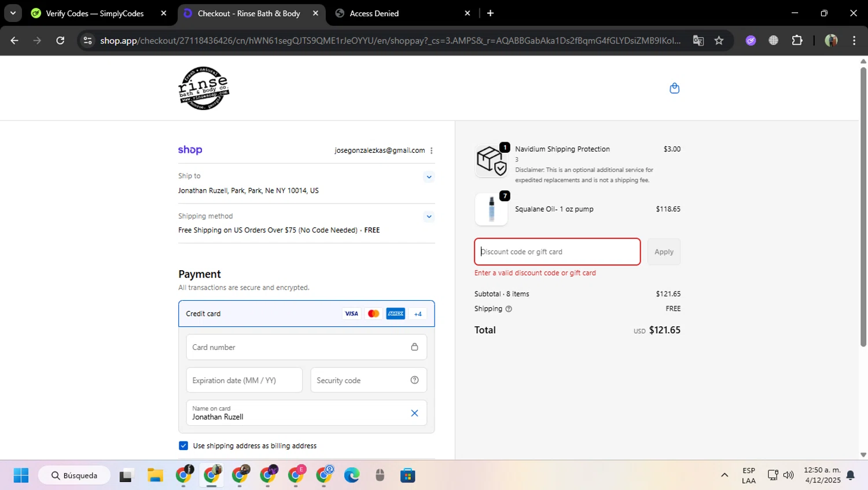Open the notifications bell in system tray
Viewport: 868px width, 490px height.
coord(850,476)
